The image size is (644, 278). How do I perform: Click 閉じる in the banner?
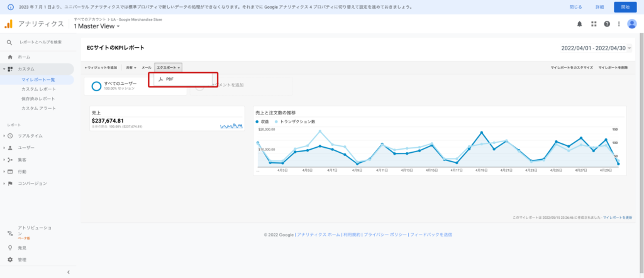575,7
